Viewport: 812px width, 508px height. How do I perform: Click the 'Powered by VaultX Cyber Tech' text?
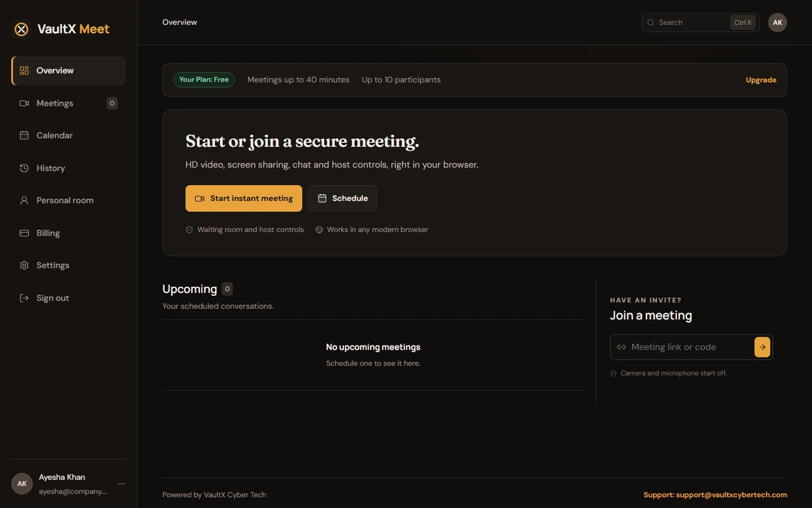(214, 495)
